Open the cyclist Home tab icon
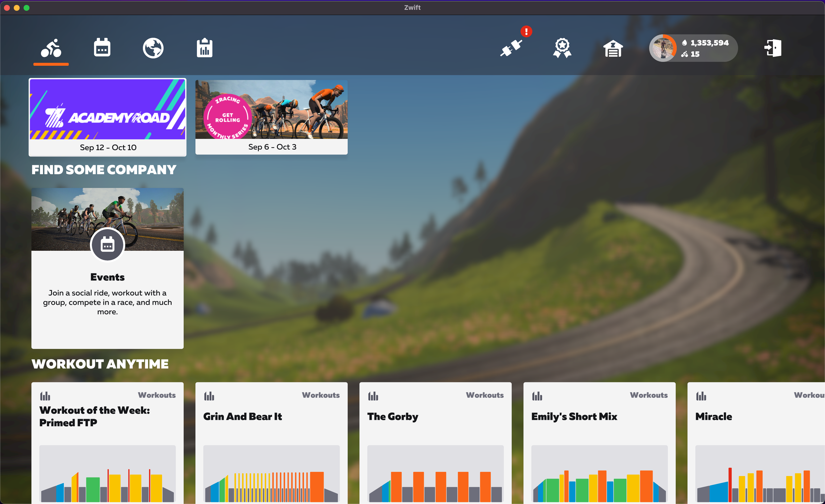Screen dimensions: 825x504 [51, 48]
